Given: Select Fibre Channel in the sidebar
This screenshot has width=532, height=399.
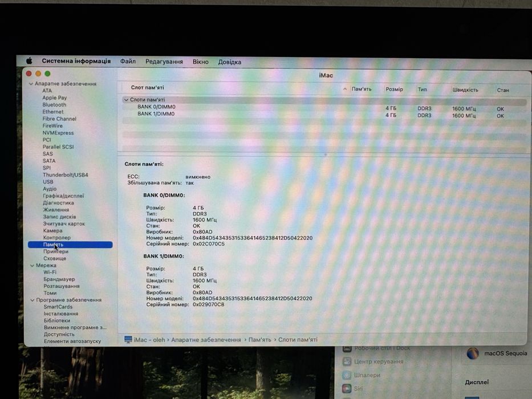Looking at the screenshot, I should [x=59, y=119].
